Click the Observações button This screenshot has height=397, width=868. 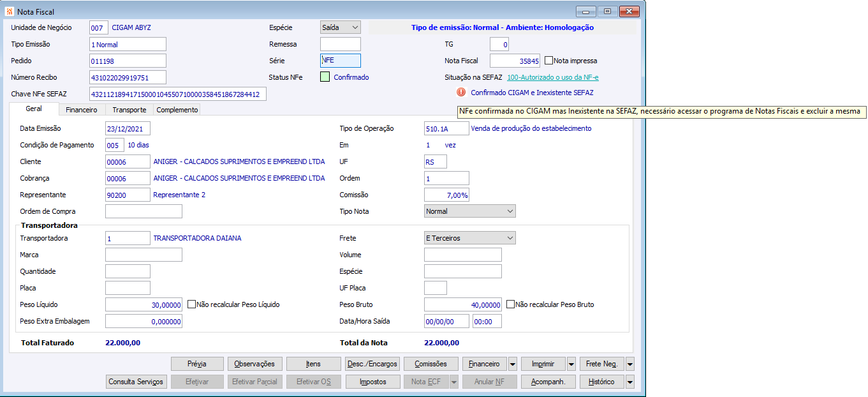tap(254, 364)
